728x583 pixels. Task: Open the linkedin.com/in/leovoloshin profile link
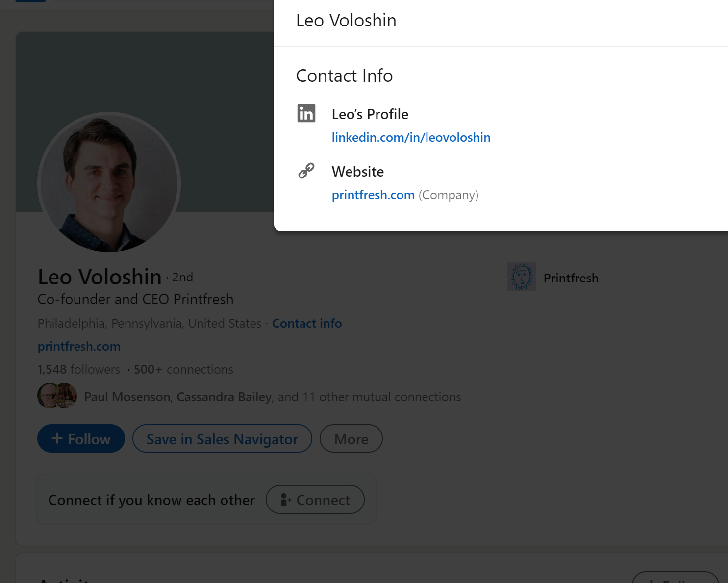click(411, 137)
